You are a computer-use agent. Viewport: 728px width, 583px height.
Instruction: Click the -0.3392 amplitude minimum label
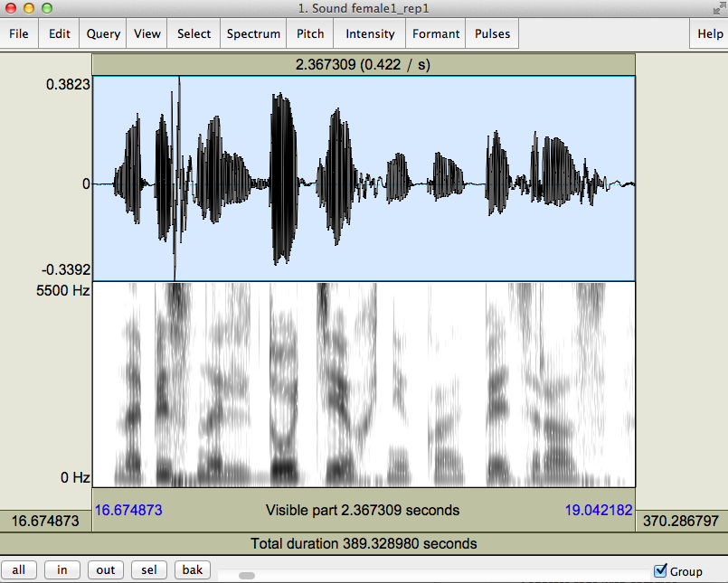pos(66,269)
